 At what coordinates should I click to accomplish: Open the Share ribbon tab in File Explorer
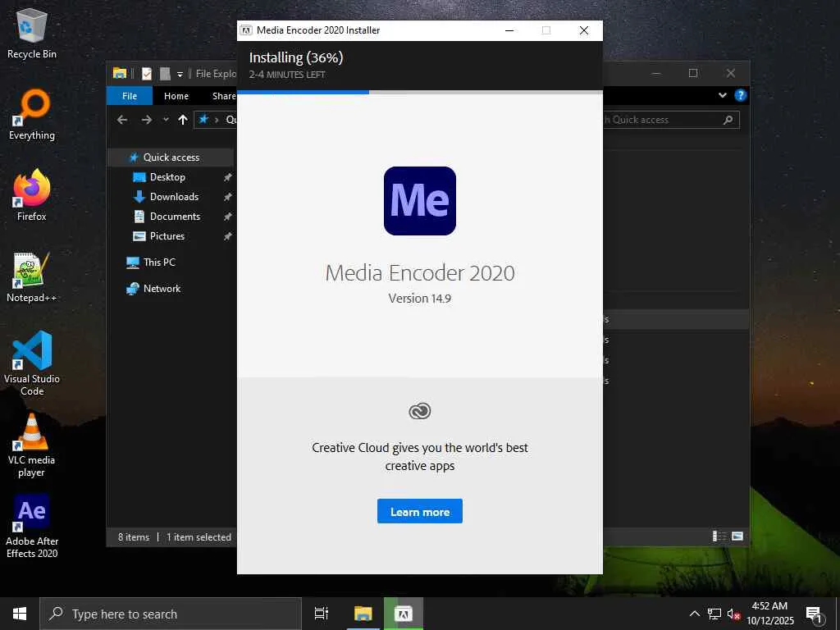click(x=223, y=96)
